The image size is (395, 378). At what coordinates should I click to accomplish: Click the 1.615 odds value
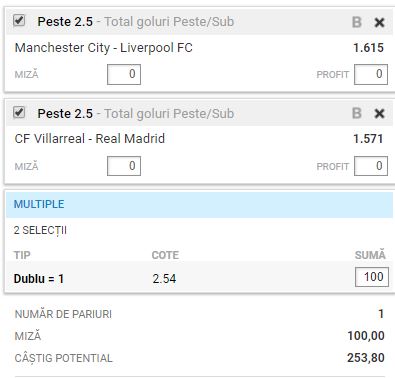(x=369, y=48)
